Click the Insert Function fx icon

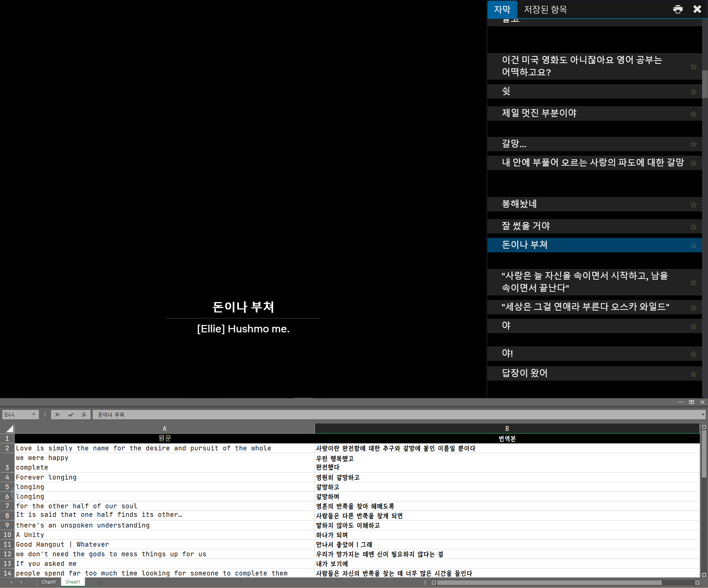[84, 415]
